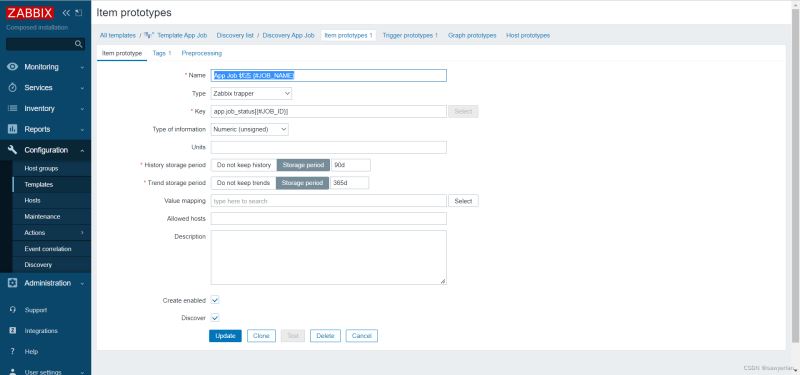800x375 pixels.
Task: Click the sidebar hide icon beside chevrons
Action: tap(78, 13)
